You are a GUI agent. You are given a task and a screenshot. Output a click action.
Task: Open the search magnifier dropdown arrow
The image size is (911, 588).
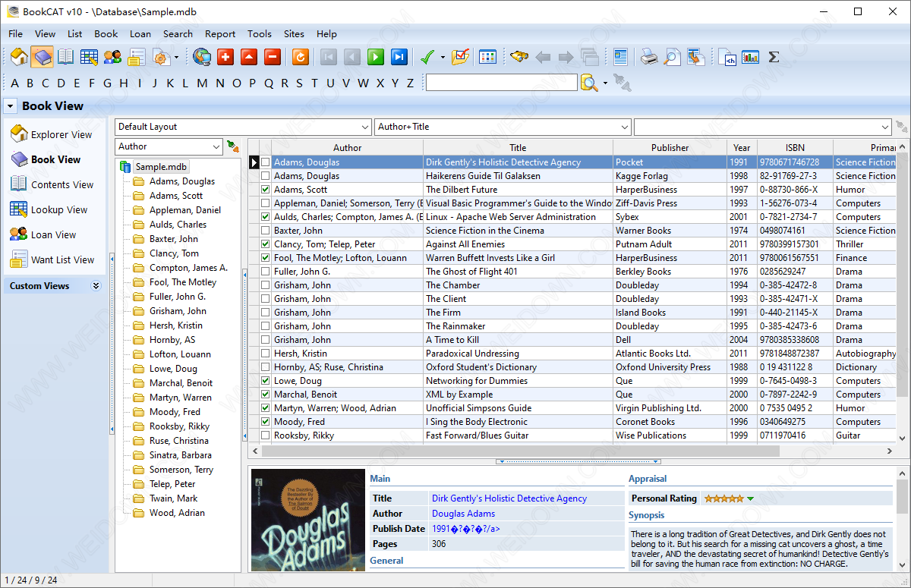605,83
